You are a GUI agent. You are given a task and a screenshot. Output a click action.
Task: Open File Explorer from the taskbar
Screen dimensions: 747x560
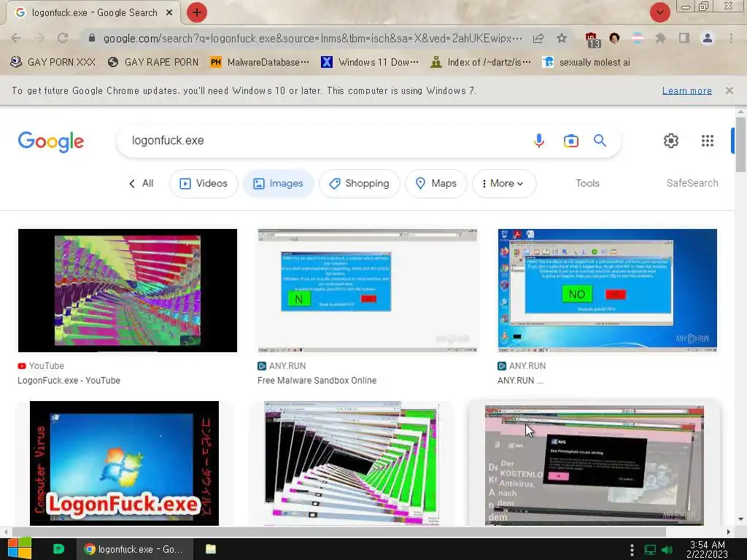pyautogui.click(x=211, y=549)
